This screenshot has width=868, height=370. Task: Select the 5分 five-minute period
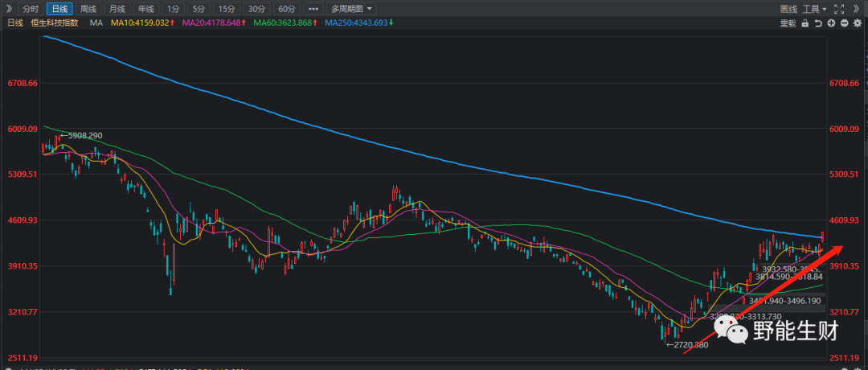(199, 9)
